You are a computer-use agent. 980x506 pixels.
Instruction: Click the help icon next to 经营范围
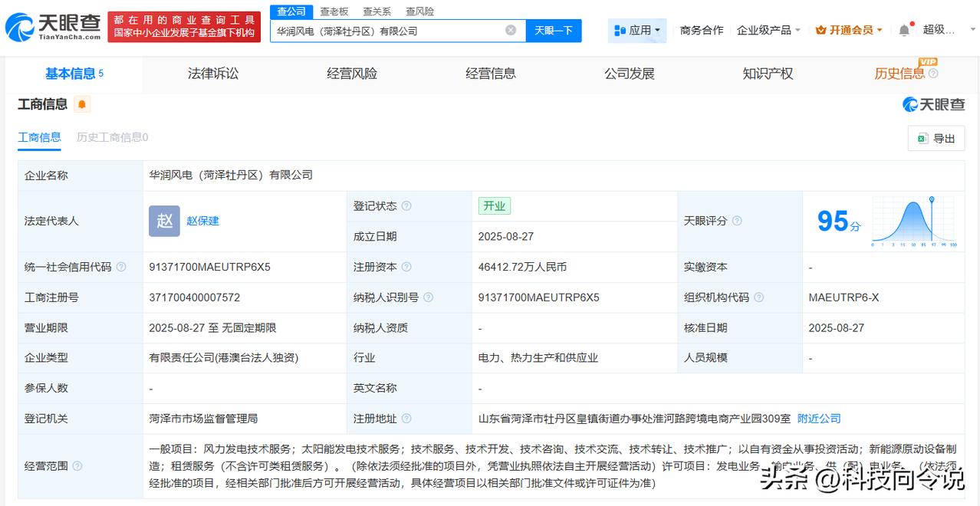pyautogui.click(x=77, y=465)
